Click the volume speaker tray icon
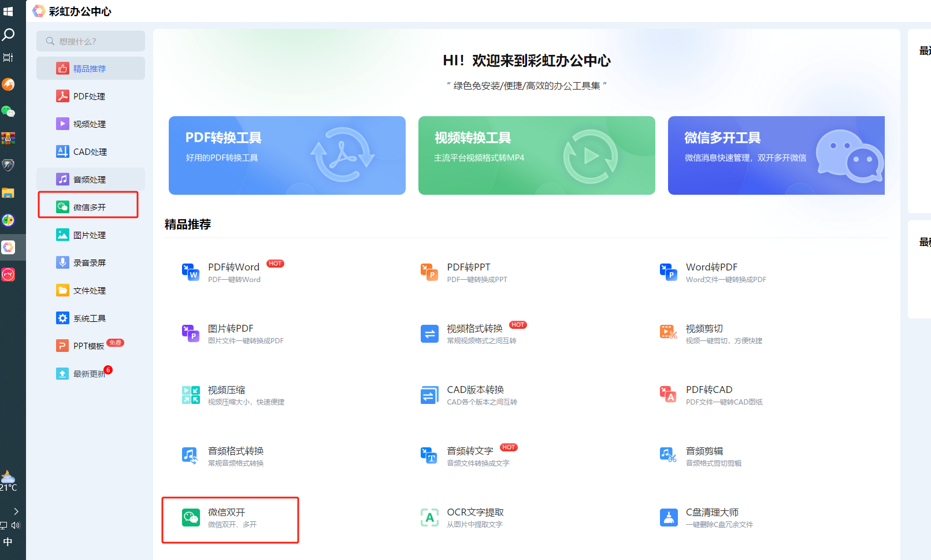Image resolution: width=931 pixels, height=560 pixels. (x=16, y=525)
